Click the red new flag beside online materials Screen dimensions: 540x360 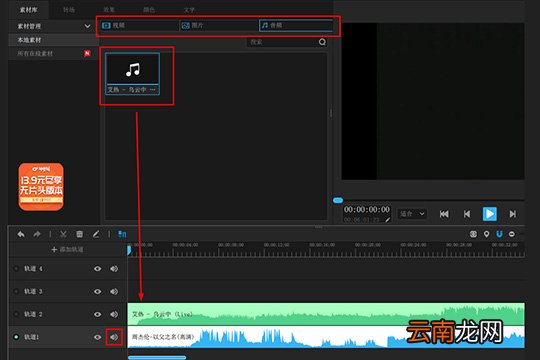[87, 53]
